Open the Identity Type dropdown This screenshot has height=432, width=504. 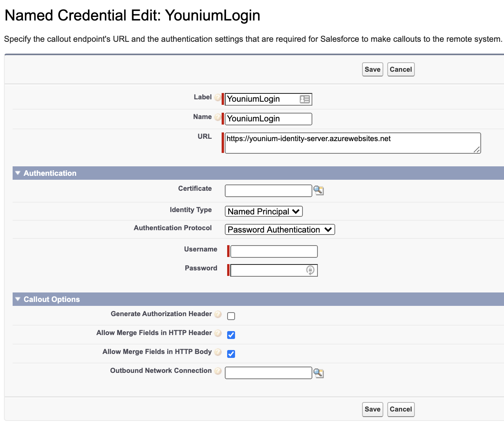[x=264, y=212]
